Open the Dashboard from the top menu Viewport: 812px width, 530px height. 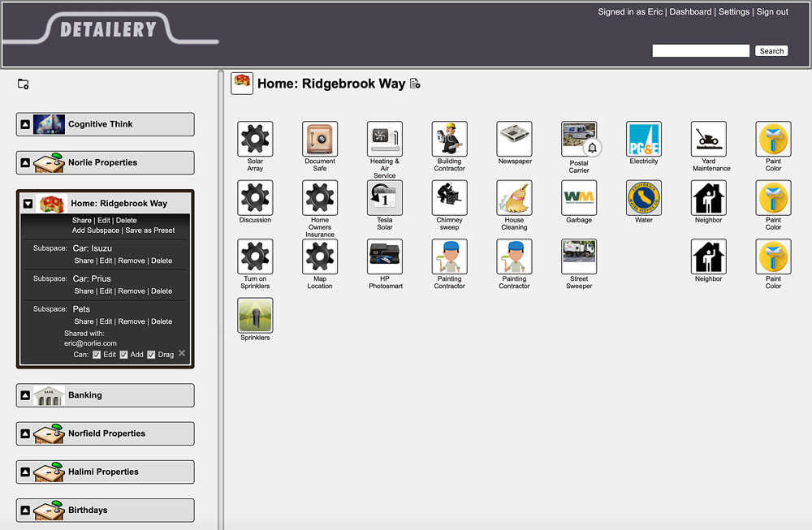click(690, 12)
